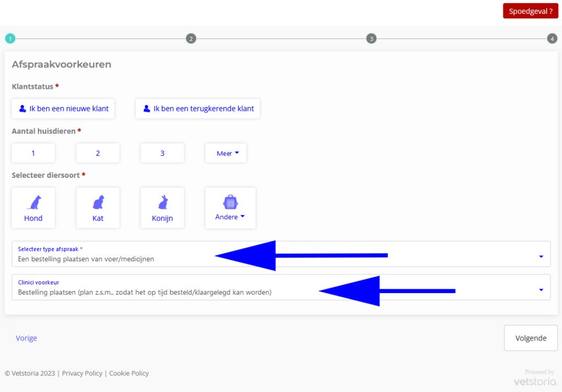Click the new customer person icon
562x392 pixels.
click(x=23, y=109)
